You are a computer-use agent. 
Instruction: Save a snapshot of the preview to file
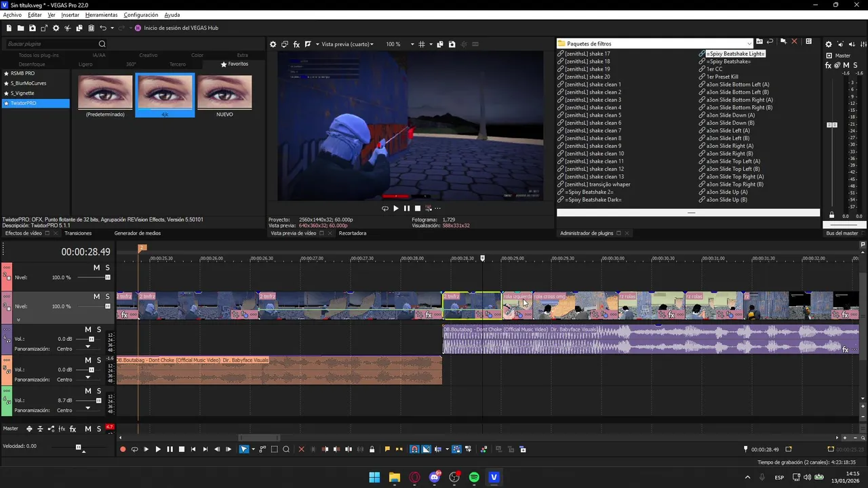pos(452,44)
